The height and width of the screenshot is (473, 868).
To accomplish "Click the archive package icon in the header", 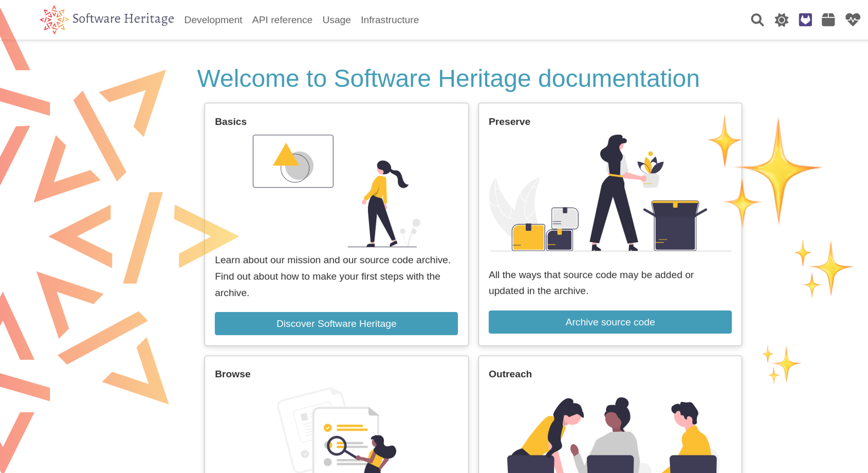I will click(x=828, y=19).
